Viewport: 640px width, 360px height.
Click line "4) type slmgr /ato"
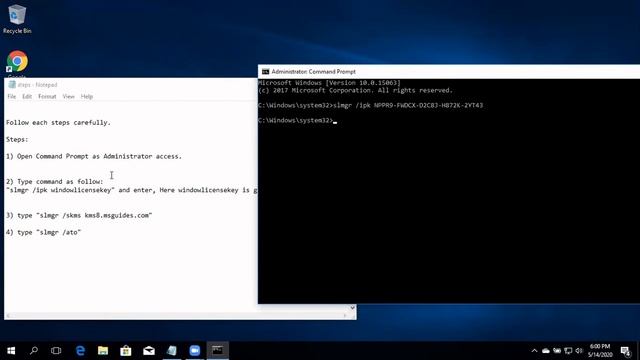[43, 232]
